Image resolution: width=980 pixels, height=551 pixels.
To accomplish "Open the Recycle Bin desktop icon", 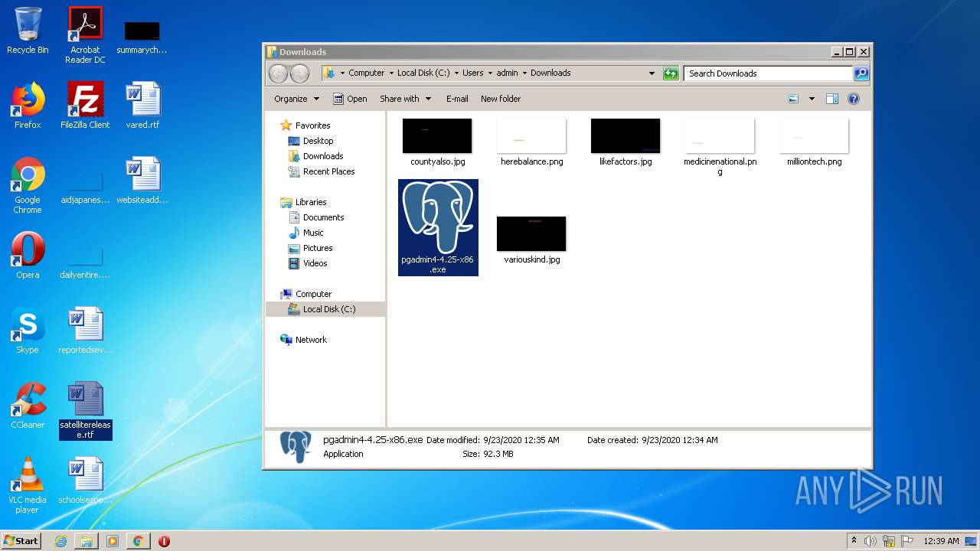I will tap(28, 31).
